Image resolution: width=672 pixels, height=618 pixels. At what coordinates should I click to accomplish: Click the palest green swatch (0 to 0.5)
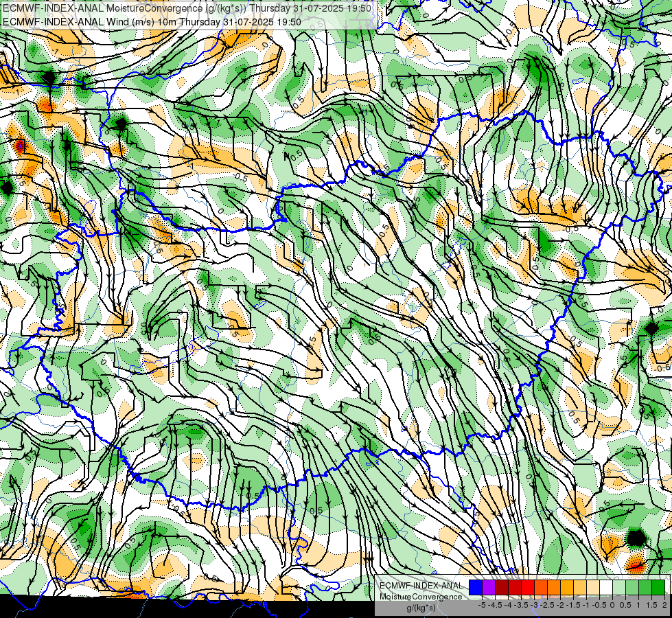(619, 588)
